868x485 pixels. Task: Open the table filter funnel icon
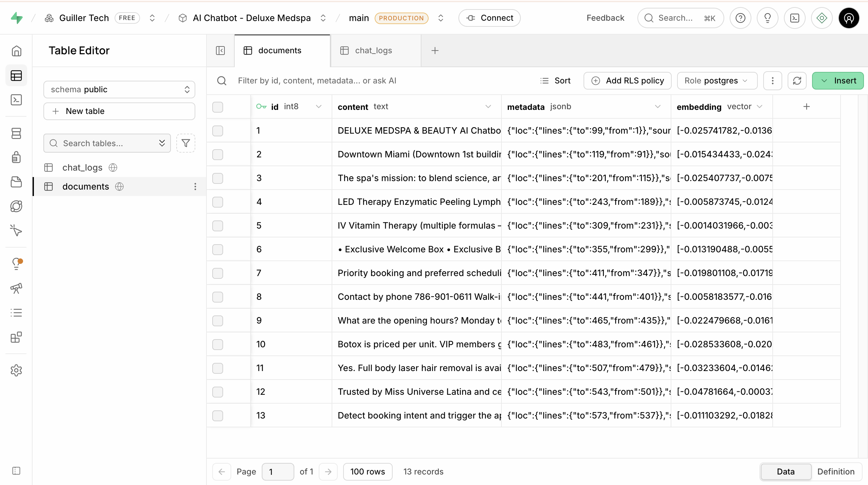click(186, 143)
